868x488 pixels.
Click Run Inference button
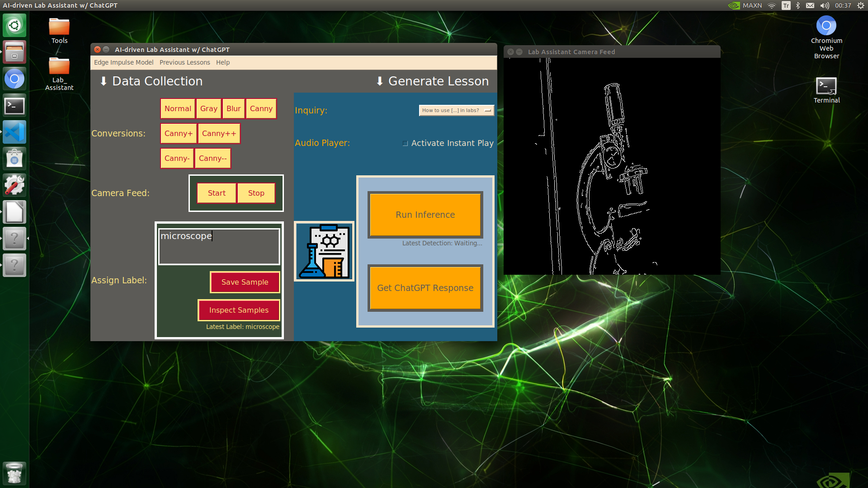425,215
